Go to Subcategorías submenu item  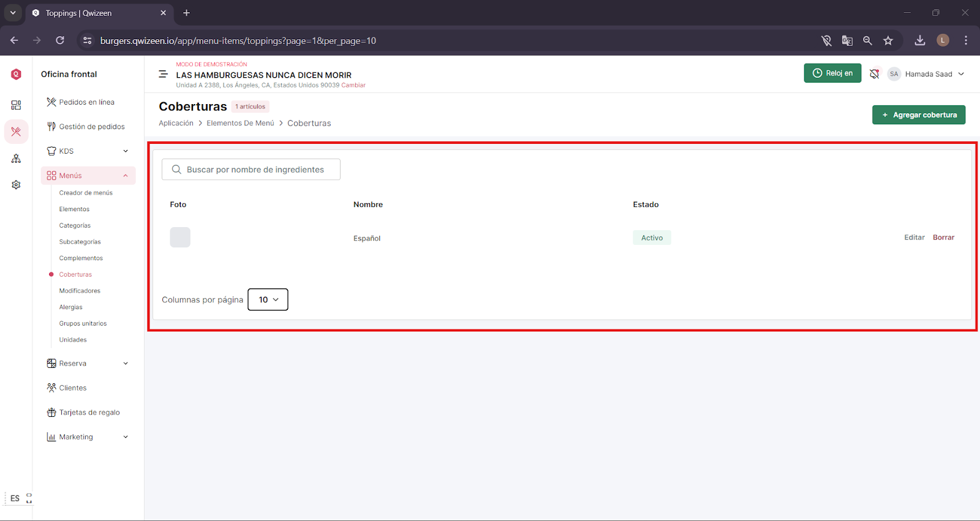pyautogui.click(x=80, y=242)
